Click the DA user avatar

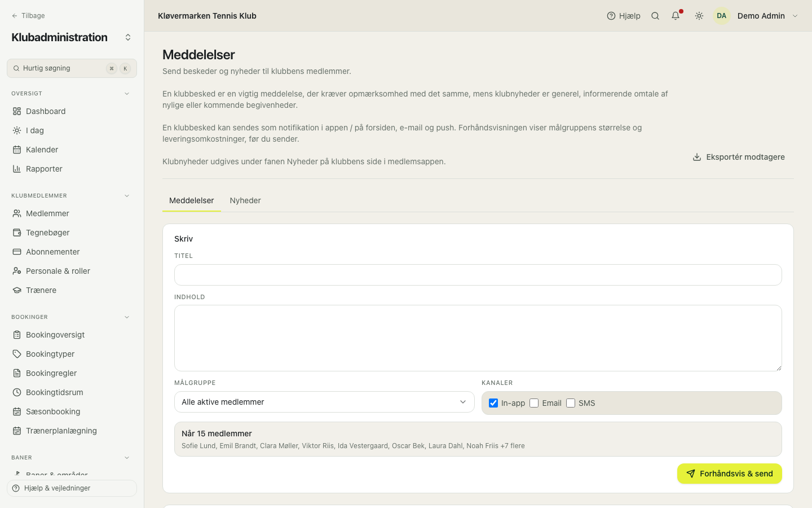pos(722,16)
